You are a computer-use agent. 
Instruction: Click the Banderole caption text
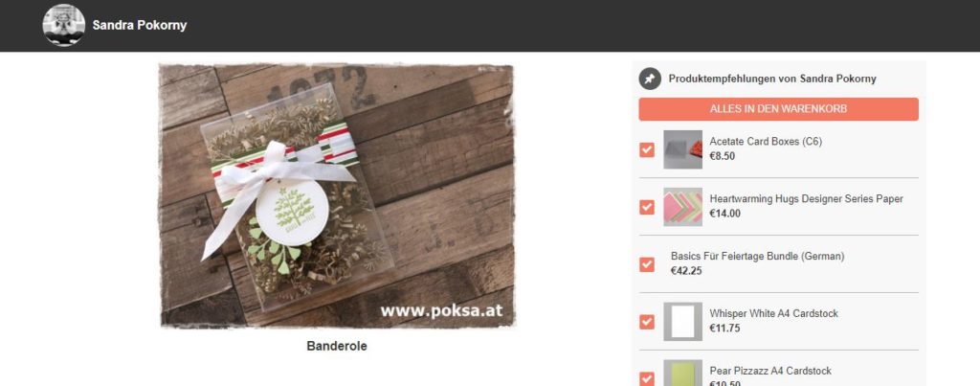pyautogui.click(x=337, y=346)
